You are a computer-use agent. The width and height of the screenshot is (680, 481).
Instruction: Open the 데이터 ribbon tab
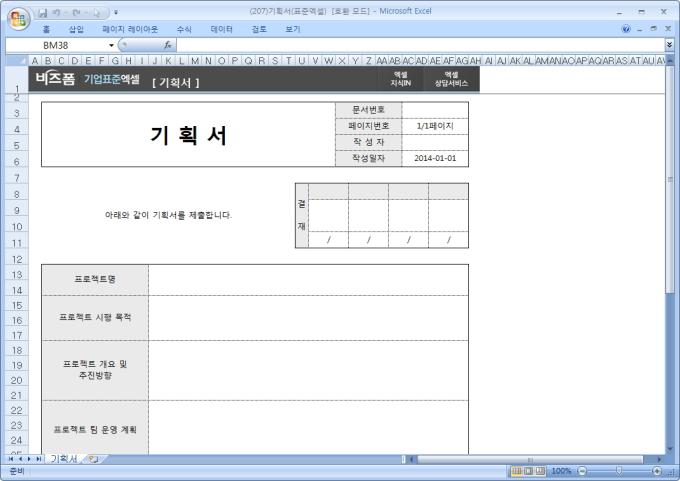coord(222,29)
